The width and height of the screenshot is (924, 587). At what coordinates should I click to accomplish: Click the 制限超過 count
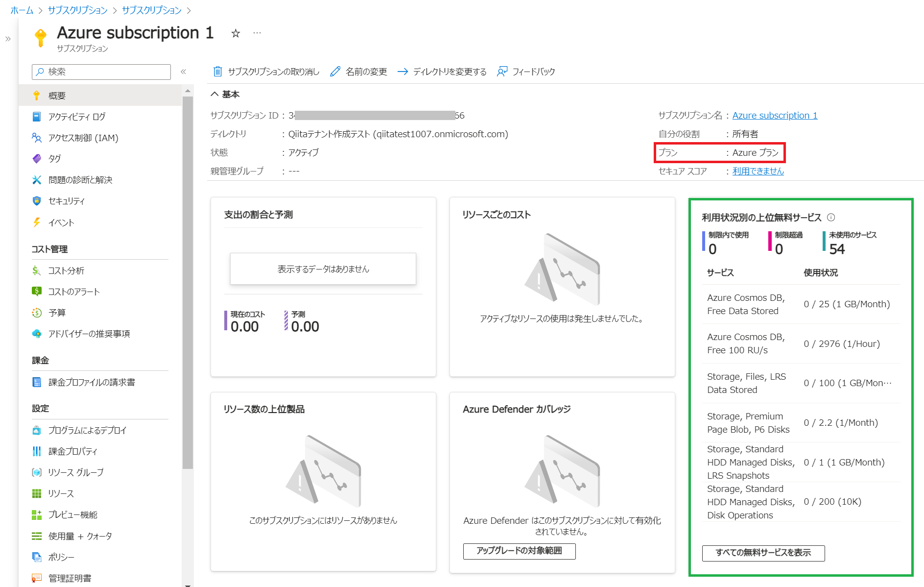pos(779,249)
